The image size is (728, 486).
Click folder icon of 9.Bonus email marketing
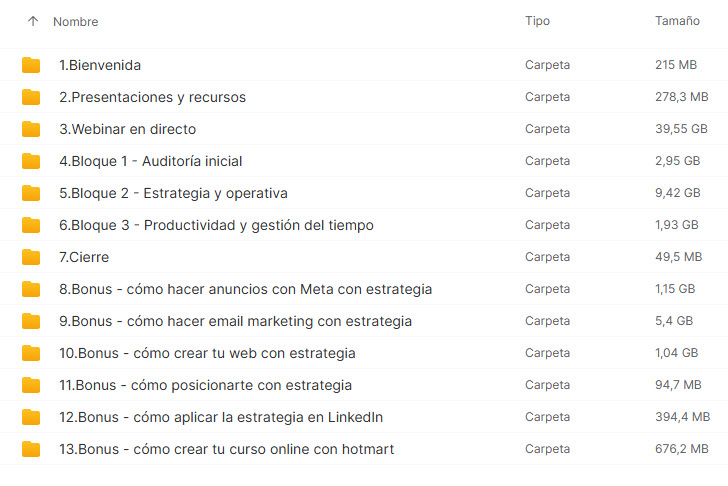pyautogui.click(x=31, y=321)
